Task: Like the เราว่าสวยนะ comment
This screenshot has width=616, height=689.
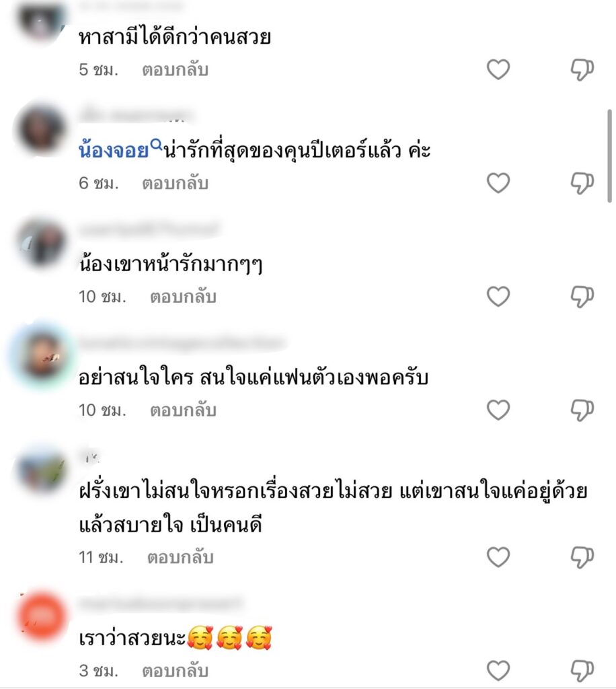Action: [x=498, y=671]
